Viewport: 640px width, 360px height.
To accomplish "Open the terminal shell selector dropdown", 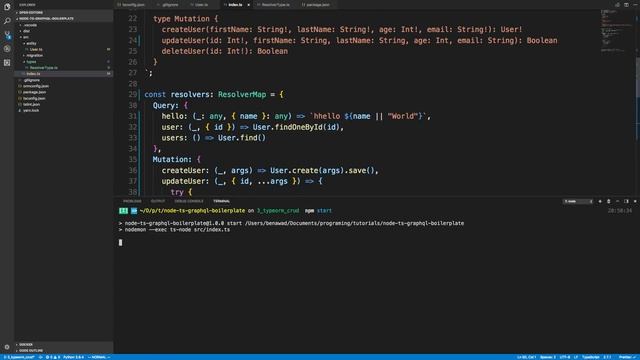I will pyautogui.click(x=578, y=201).
